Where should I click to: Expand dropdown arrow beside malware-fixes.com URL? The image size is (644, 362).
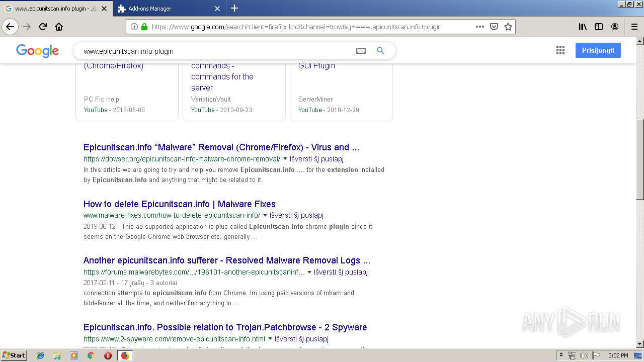point(265,215)
